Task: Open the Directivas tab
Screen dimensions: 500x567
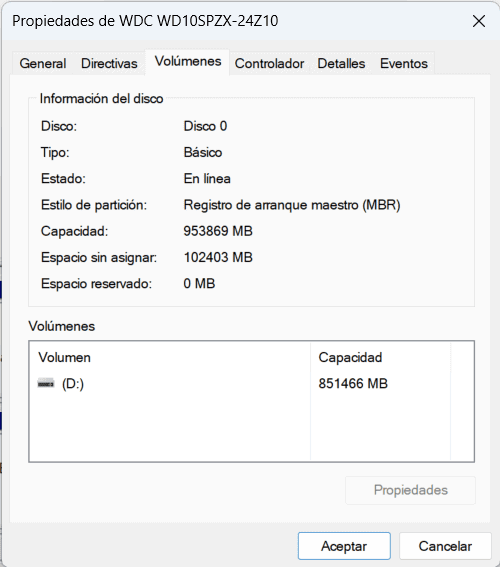Action: 109,64
